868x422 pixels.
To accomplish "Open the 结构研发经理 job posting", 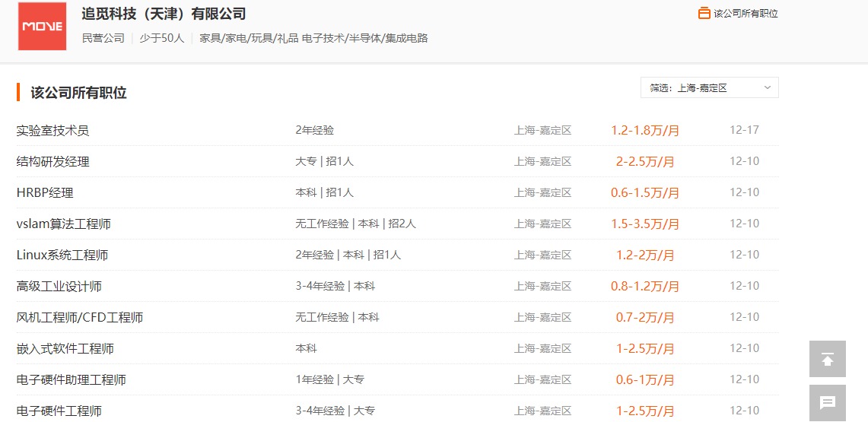I will click(x=53, y=161).
